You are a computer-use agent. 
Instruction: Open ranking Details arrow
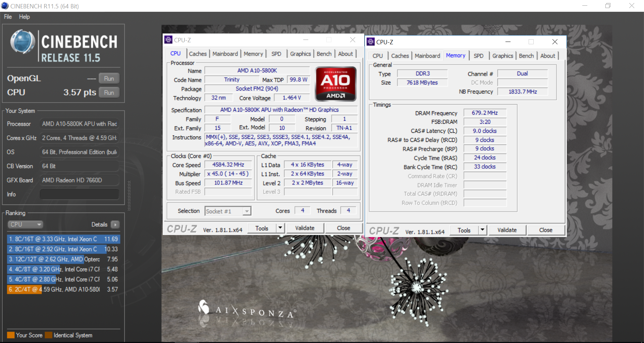[115, 225]
